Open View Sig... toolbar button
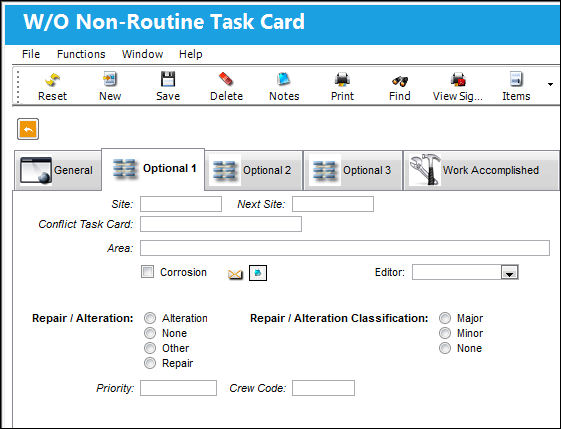 point(458,86)
